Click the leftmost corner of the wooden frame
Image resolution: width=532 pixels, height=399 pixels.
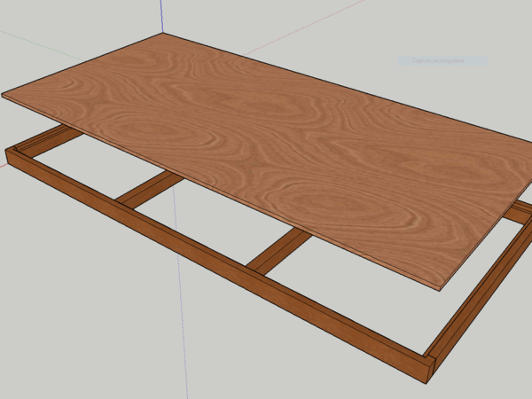[12, 158]
